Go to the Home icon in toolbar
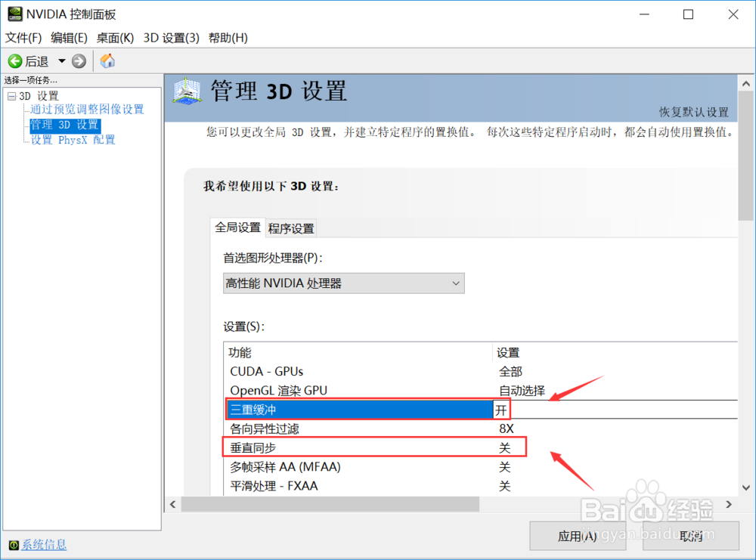Screen dimensions: 756x560 click(x=107, y=61)
